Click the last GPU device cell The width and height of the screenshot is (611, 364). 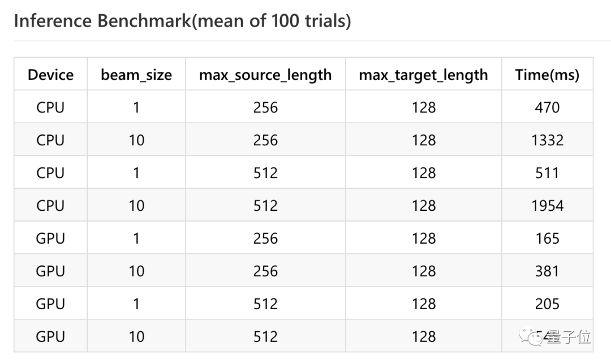[51, 336]
